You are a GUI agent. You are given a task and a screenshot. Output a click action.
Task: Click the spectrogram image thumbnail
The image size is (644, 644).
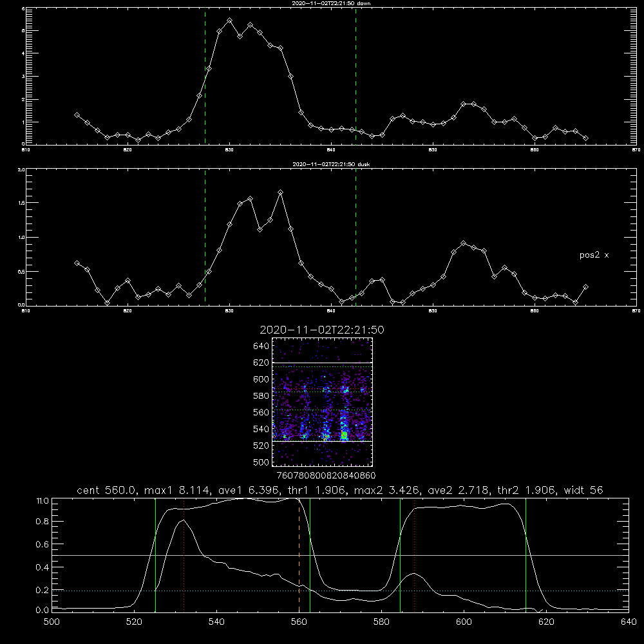[x=322, y=402]
